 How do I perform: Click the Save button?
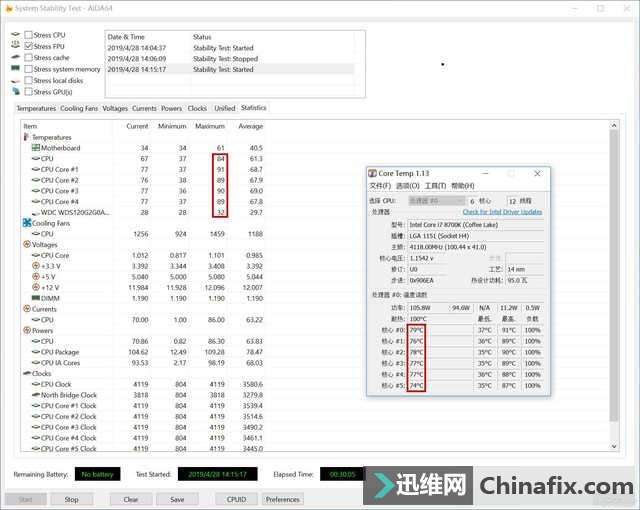[177, 499]
